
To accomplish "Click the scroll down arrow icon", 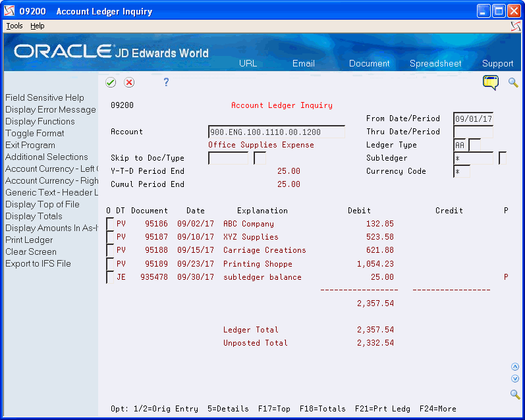I will [x=515, y=379].
